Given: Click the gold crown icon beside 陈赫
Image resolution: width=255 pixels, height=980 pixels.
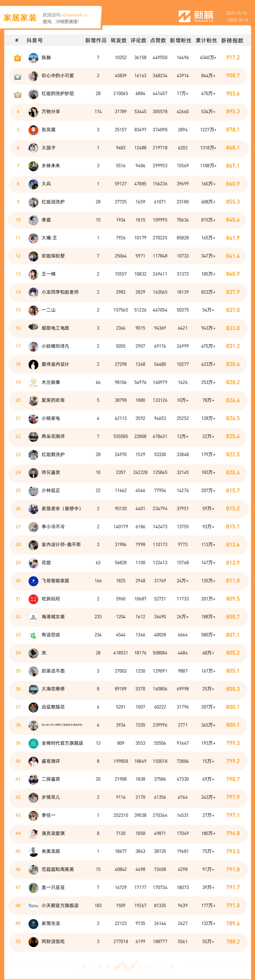Looking at the screenshot, I should coord(17,58).
